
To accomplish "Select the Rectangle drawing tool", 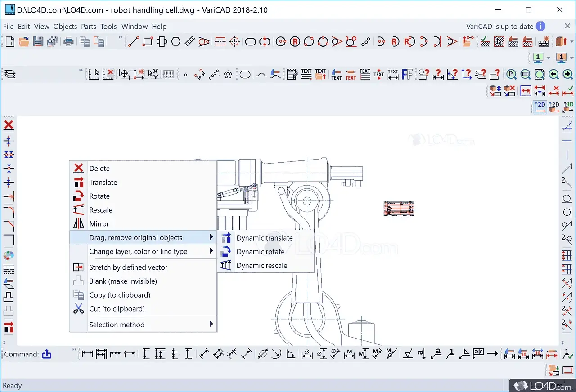I will (148, 42).
